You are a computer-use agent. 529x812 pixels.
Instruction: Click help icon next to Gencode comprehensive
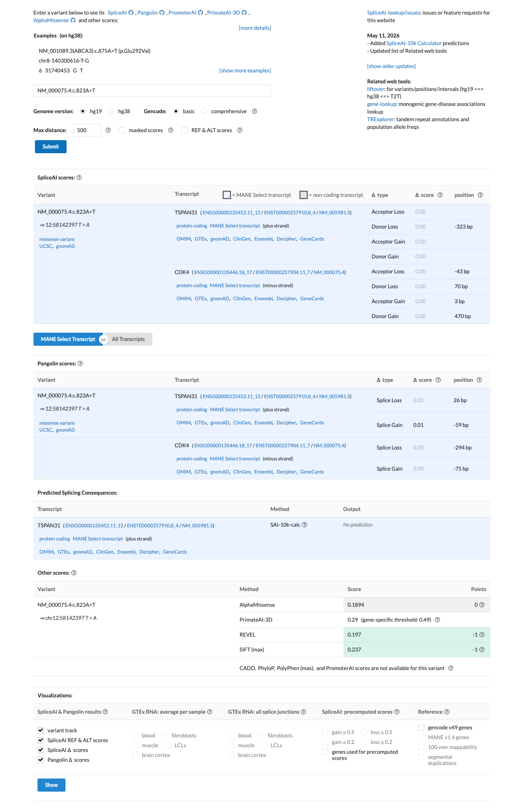coord(255,111)
